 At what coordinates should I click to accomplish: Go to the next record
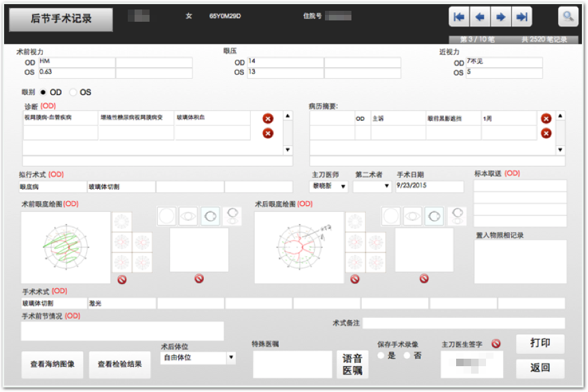coord(501,17)
